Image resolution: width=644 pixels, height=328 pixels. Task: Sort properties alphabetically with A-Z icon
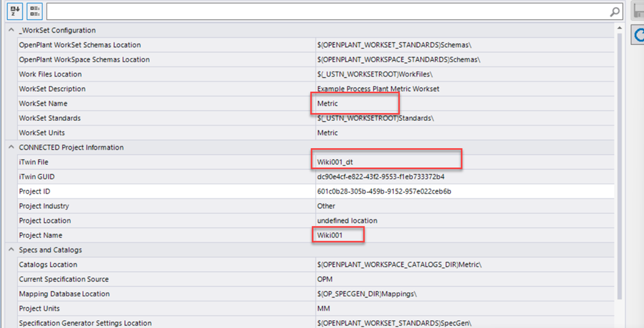(x=15, y=11)
